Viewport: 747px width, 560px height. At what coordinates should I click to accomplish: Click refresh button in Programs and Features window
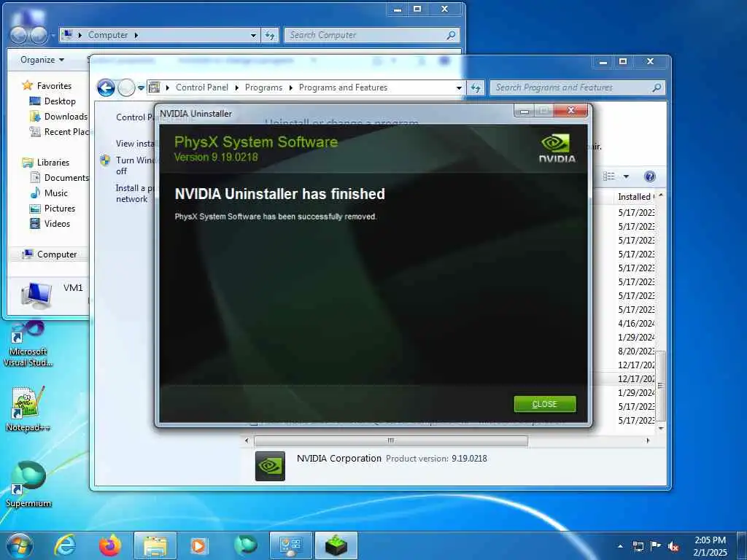click(476, 87)
